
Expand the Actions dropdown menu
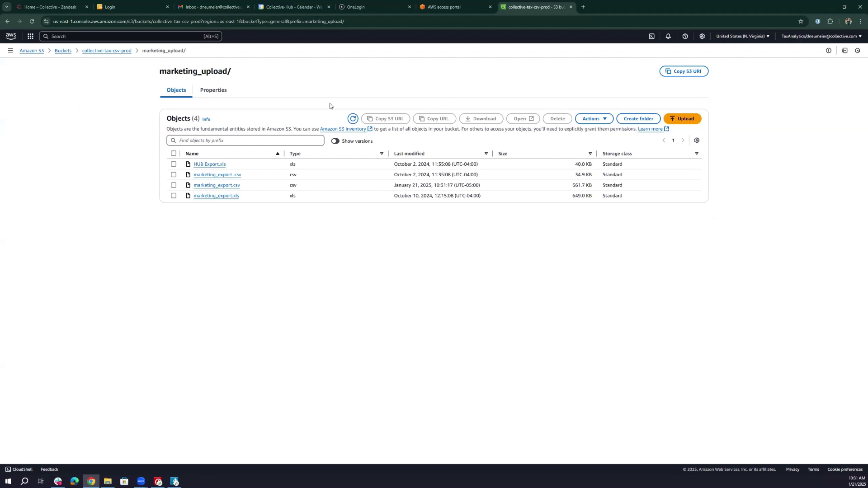click(594, 119)
